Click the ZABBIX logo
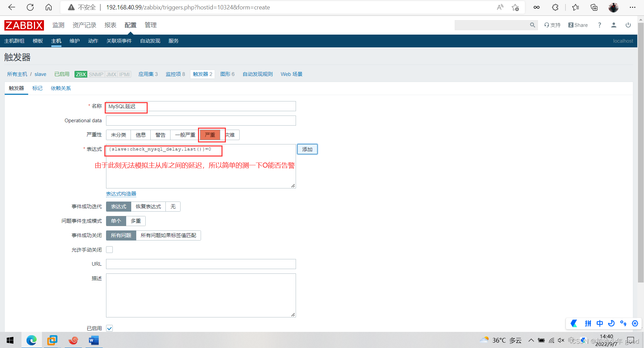 coord(24,25)
